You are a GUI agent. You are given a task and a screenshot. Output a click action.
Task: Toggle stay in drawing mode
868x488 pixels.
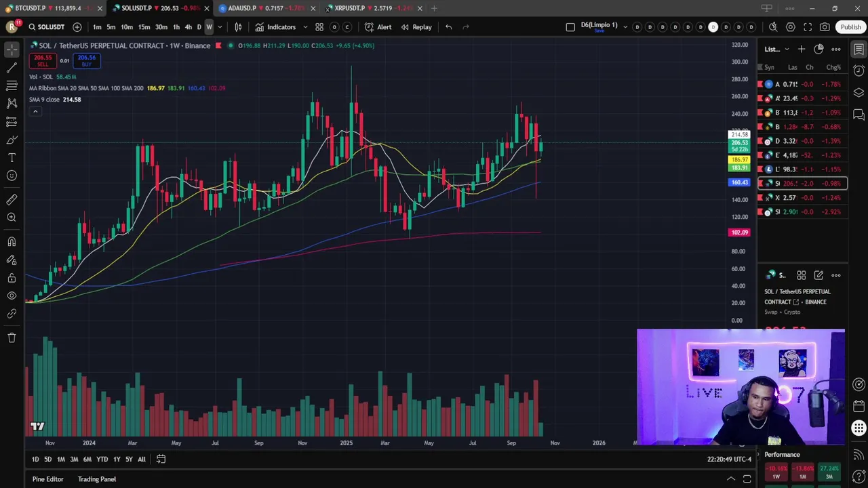12,260
